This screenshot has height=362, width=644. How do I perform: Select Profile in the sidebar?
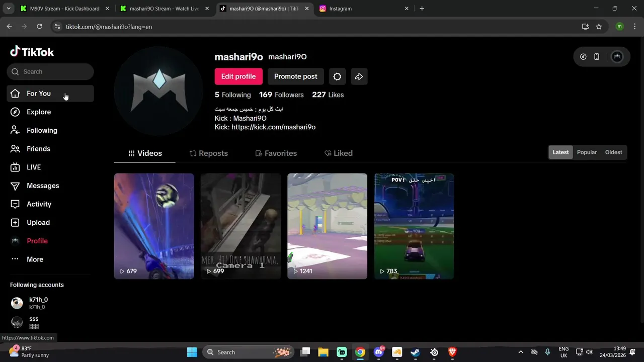tap(50, 241)
